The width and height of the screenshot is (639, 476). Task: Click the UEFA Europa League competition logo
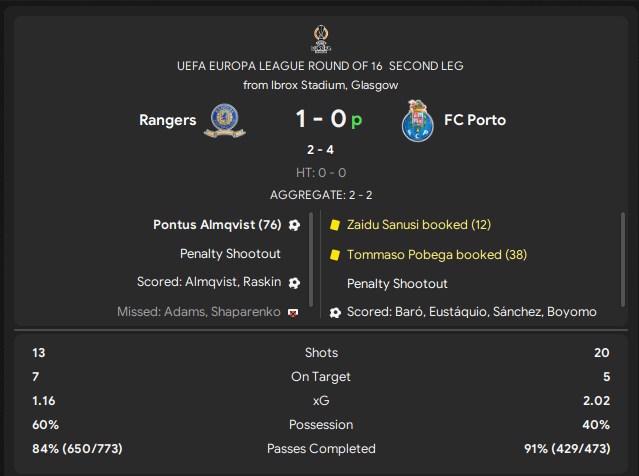click(320, 38)
